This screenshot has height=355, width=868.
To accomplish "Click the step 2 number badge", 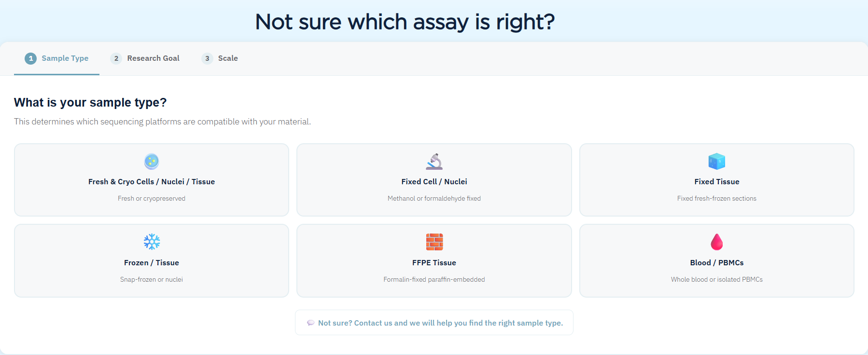I will [x=116, y=58].
